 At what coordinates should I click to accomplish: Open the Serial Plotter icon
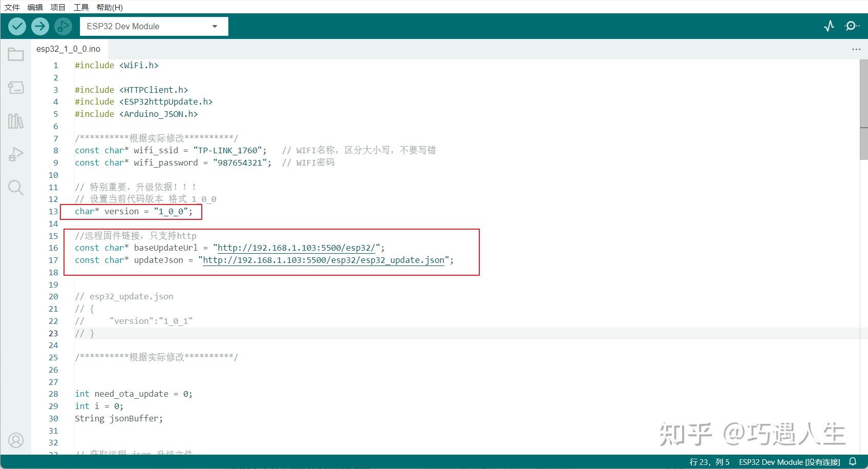829,26
